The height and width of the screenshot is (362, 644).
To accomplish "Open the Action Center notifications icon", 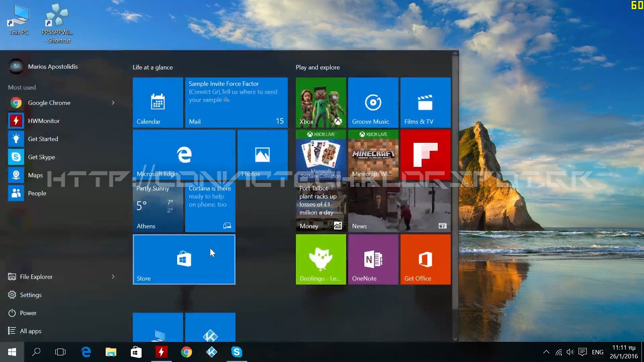I will (582, 352).
